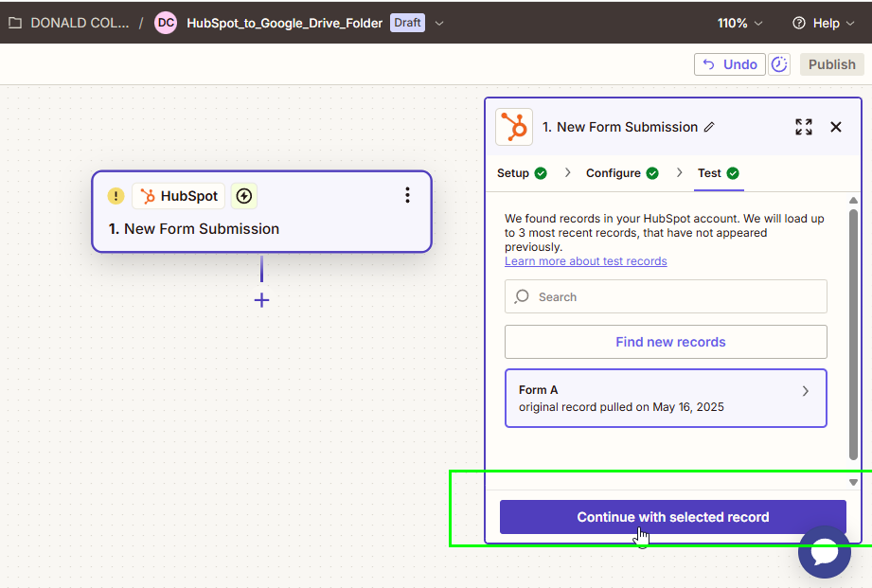The width and height of the screenshot is (872, 588).
Task: Expand the panel to full screen
Action: pos(804,127)
